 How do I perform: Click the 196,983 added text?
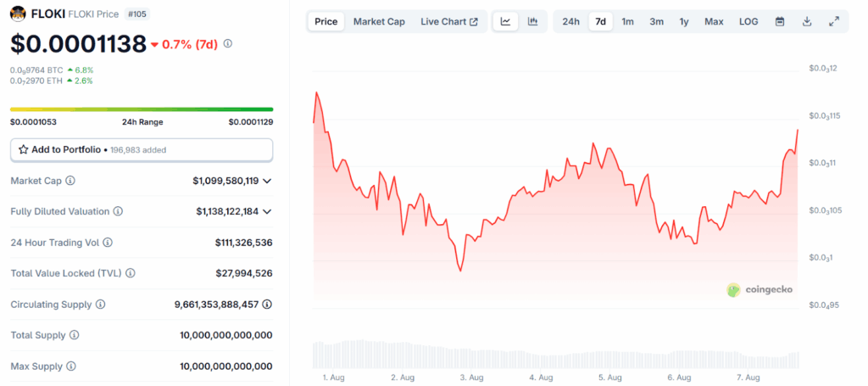tap(138, 149)
